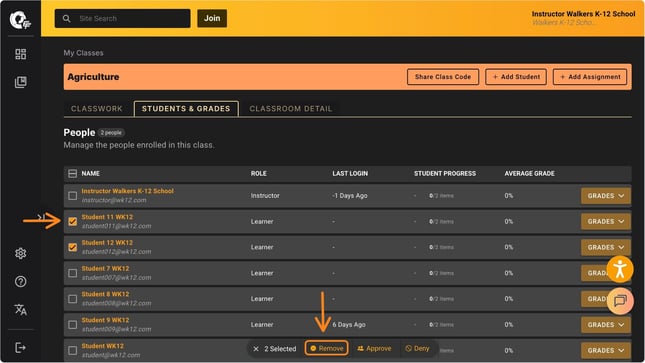This screenshot has height=363, width=645.
Task: Switch to the Classwork tab
Action: click(x=97, y=109)
